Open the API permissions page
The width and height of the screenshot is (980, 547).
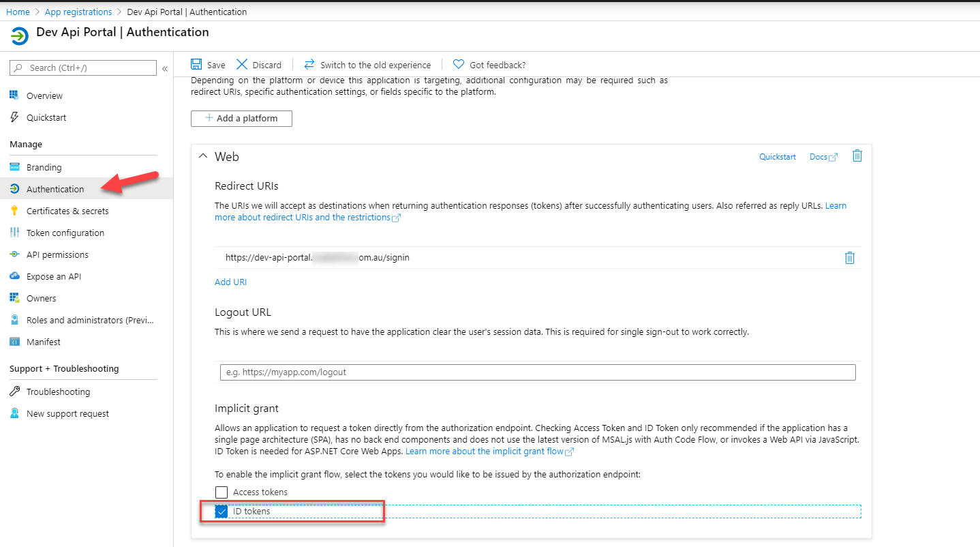click(x=57, y=254)
